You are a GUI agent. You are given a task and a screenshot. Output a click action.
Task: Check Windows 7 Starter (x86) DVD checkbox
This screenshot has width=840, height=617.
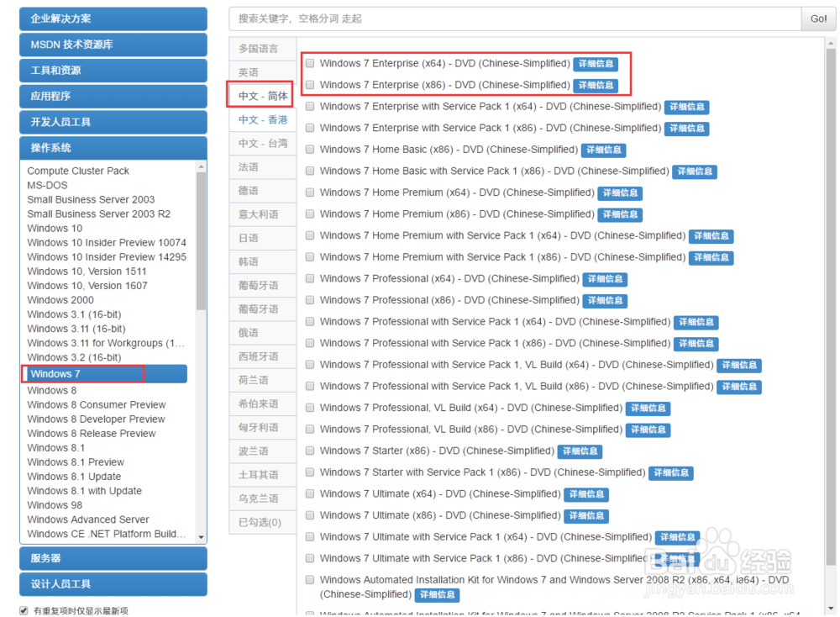coord(310,451)
